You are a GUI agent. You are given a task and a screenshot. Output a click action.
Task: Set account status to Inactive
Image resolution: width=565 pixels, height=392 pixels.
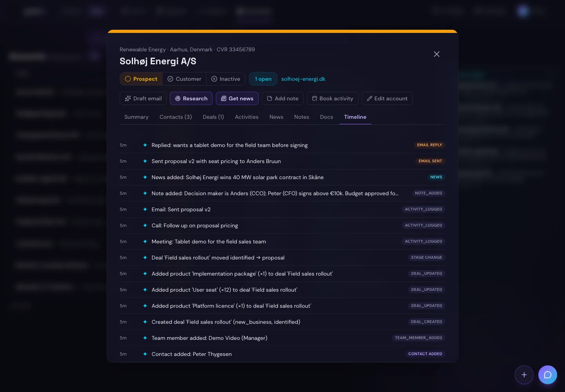[226, 79]
